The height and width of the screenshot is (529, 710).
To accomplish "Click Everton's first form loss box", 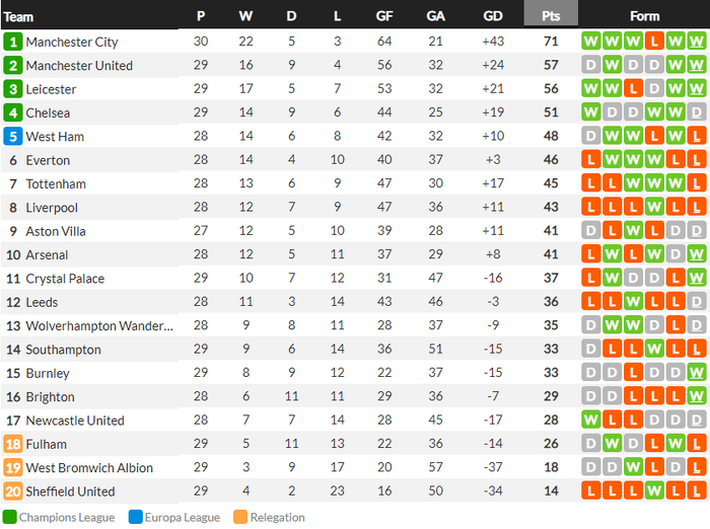I will [590, 160].
